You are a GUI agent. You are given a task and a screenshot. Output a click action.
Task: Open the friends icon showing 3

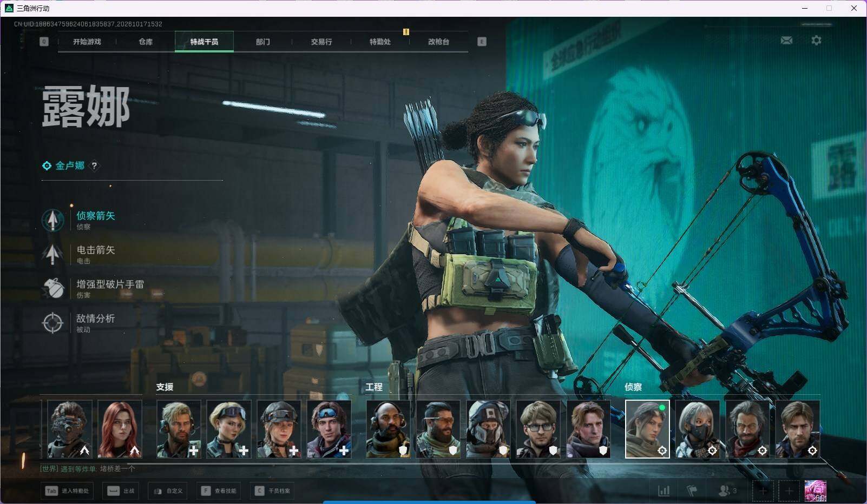tap(727, 490)
